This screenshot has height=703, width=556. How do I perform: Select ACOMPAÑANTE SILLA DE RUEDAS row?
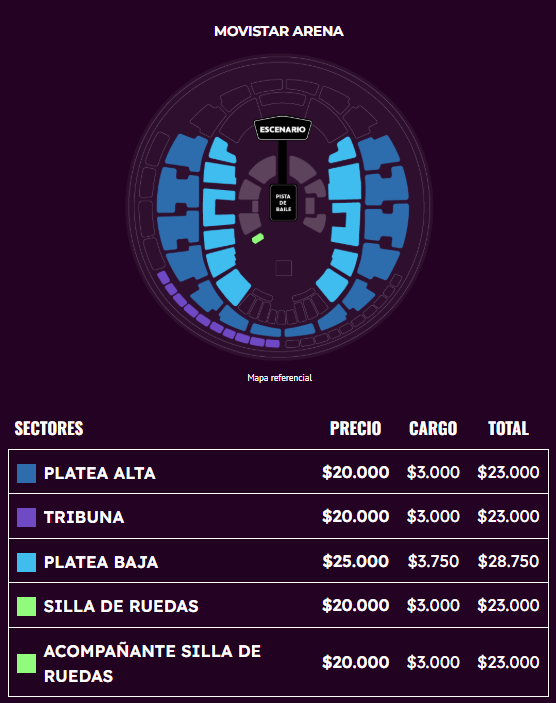click(x=278, y=662)
